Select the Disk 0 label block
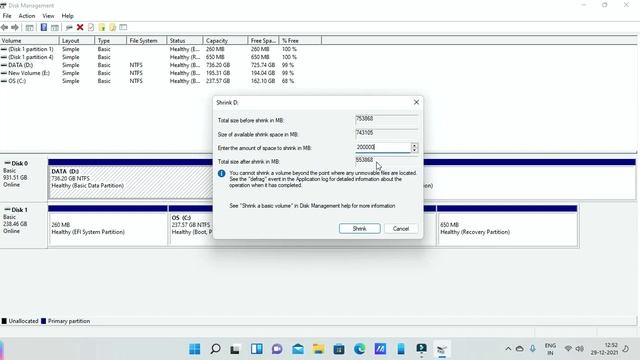Viewport: 640px width, 360px height. pyautogui.click(x=23, y=178)
